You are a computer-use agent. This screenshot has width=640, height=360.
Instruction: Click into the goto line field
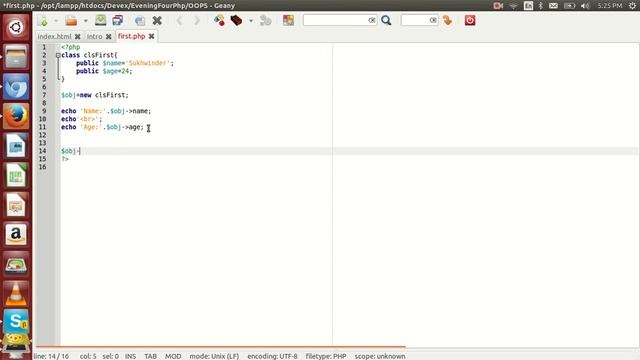(x=415, y=20)
